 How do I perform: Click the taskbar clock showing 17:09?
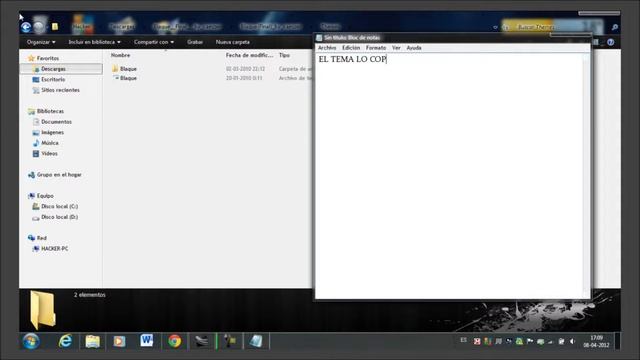tap(596, 341)
